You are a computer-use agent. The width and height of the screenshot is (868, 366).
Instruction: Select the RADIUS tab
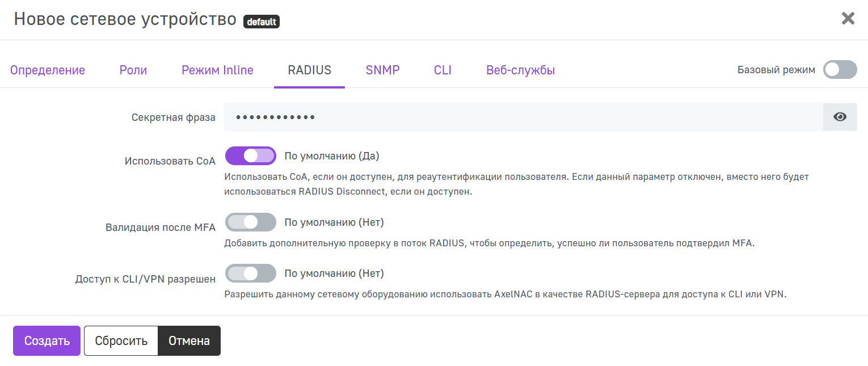point(309,70)
